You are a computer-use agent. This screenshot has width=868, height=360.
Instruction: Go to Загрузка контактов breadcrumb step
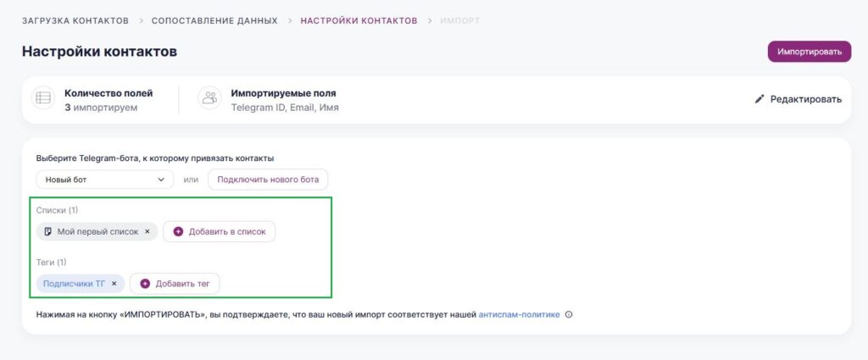[75, 21]
